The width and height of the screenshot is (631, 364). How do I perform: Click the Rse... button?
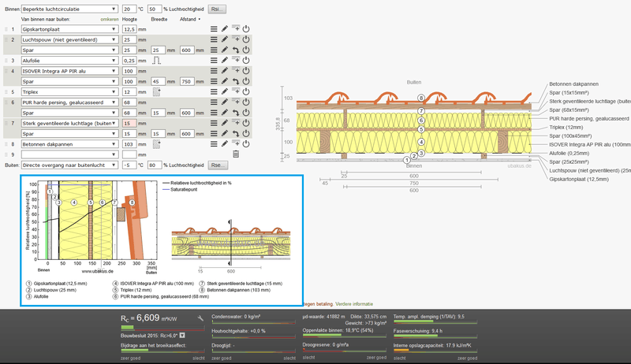(x=217, y=165)
